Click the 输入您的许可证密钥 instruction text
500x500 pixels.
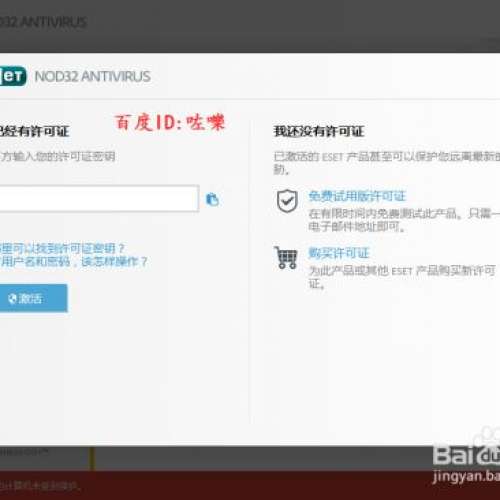[x=58, y=156]
